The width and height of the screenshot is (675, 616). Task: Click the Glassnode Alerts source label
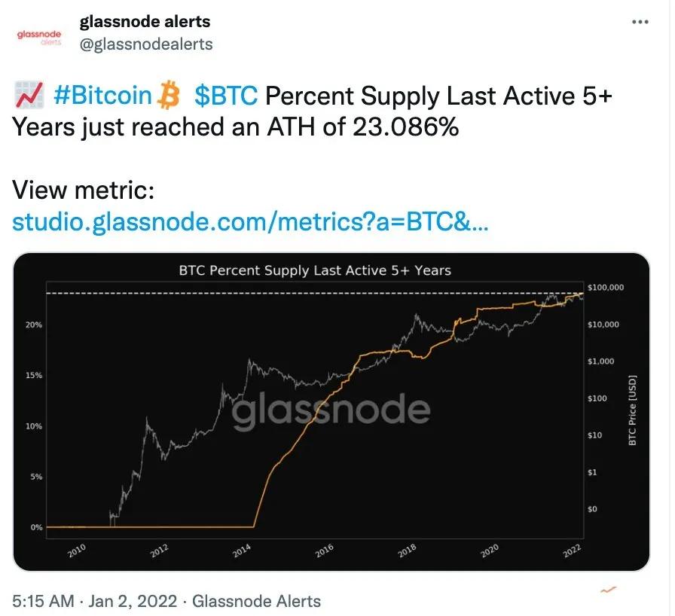click(x=256, y=601)
